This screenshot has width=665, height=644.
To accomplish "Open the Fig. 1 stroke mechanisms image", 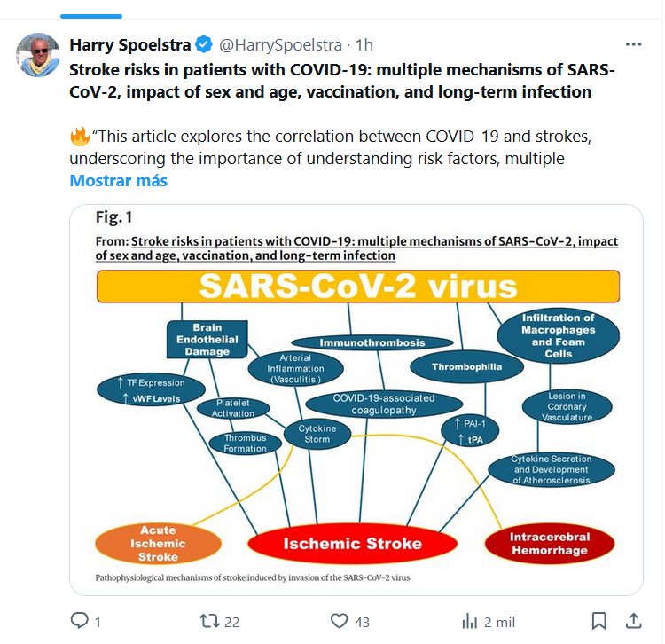I will pos(356,399).
